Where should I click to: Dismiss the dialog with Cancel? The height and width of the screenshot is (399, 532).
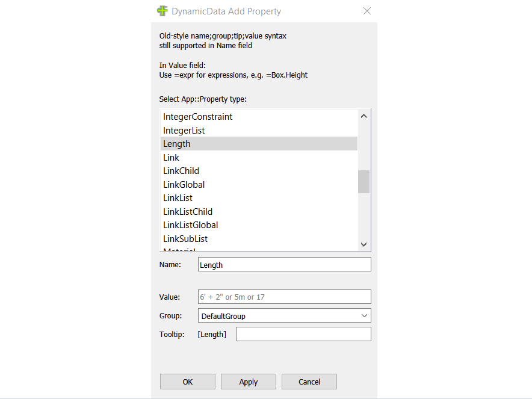click(309, 382)
